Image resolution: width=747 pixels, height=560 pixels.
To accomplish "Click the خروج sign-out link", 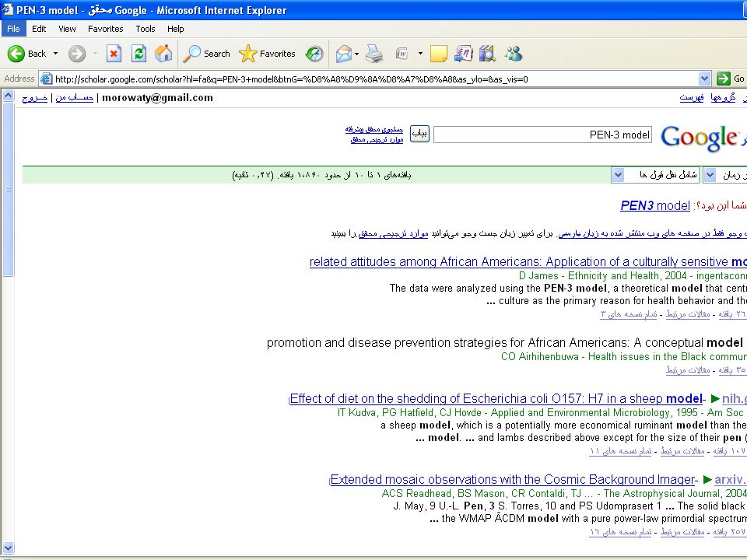I will click(35, 98).
